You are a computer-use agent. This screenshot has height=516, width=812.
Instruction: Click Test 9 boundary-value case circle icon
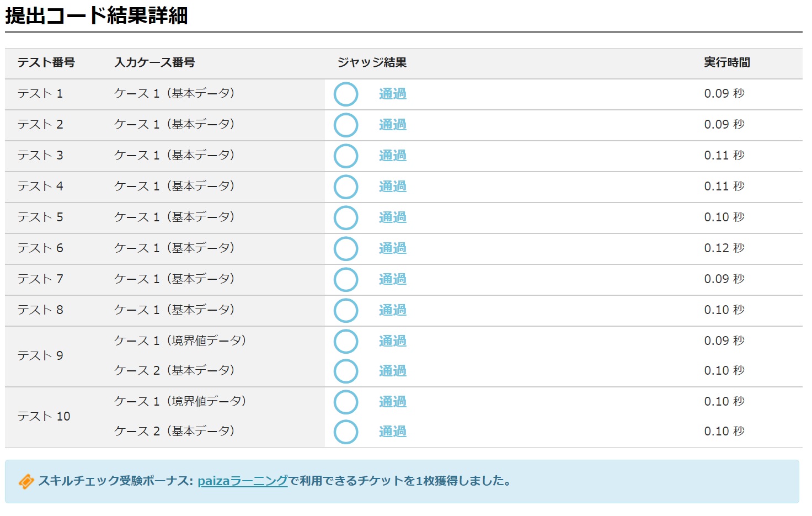(346, 342)
